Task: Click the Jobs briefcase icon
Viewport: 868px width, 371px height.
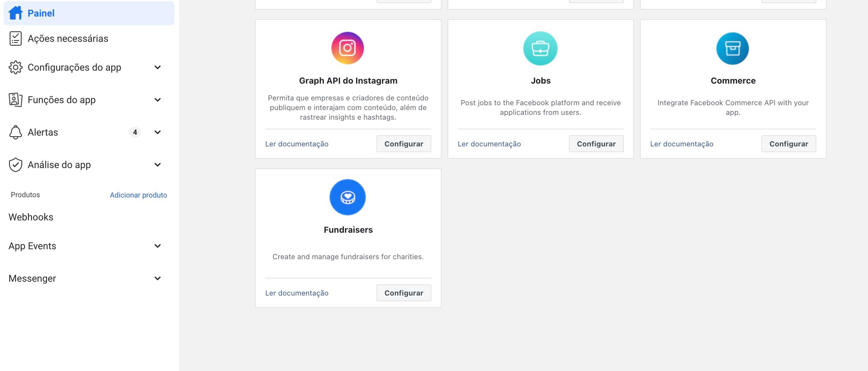Action: coord(540,48)
